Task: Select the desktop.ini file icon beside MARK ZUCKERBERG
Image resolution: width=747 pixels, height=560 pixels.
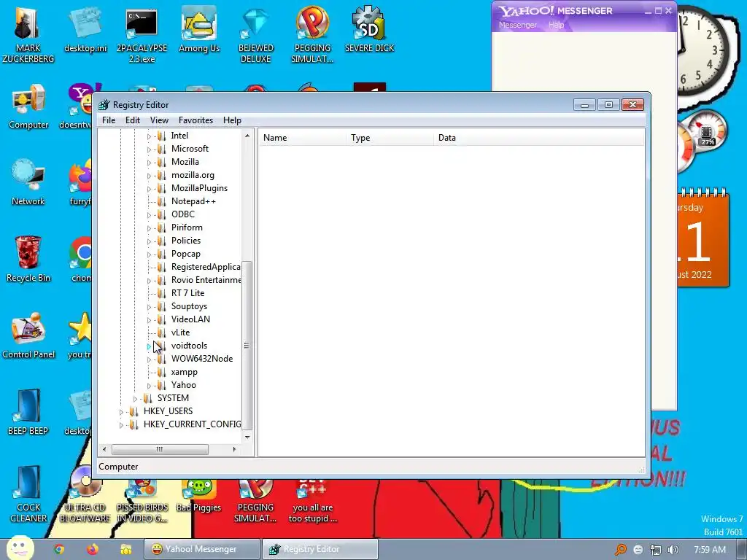Action: tap(85, 29)
